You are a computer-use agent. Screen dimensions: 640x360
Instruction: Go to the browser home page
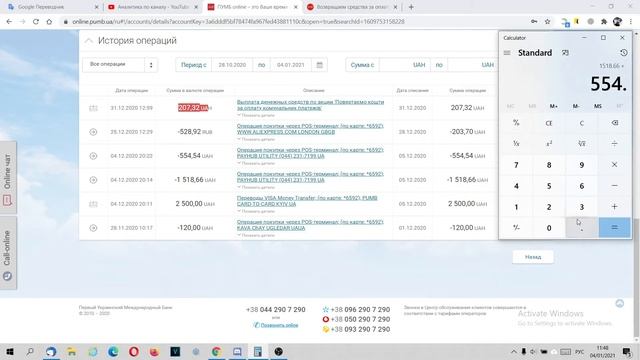[x=49, y=22]
